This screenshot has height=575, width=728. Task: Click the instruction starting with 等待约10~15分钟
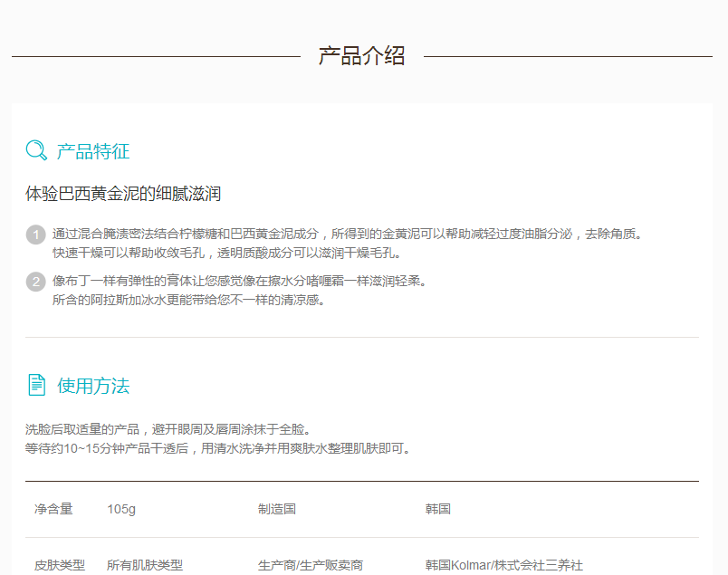(217, 447)
